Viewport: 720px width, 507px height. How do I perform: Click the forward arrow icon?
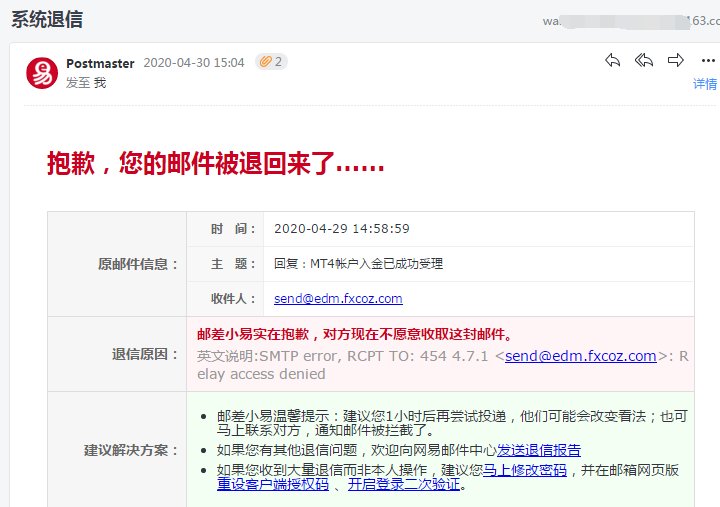tap(675, 60)
